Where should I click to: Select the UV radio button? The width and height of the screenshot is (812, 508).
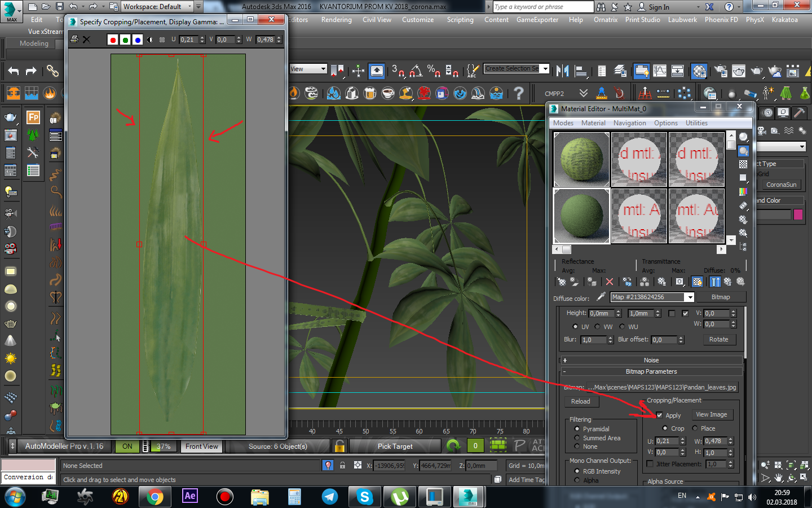(575, 327)
